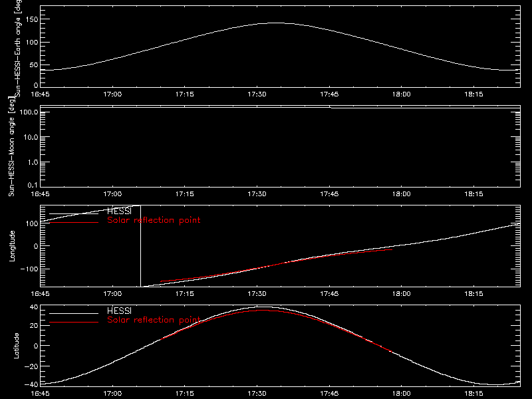Click the vertical wrap line in Longitude plot
The width and height of the screenshot is (532, 399).
140,246
